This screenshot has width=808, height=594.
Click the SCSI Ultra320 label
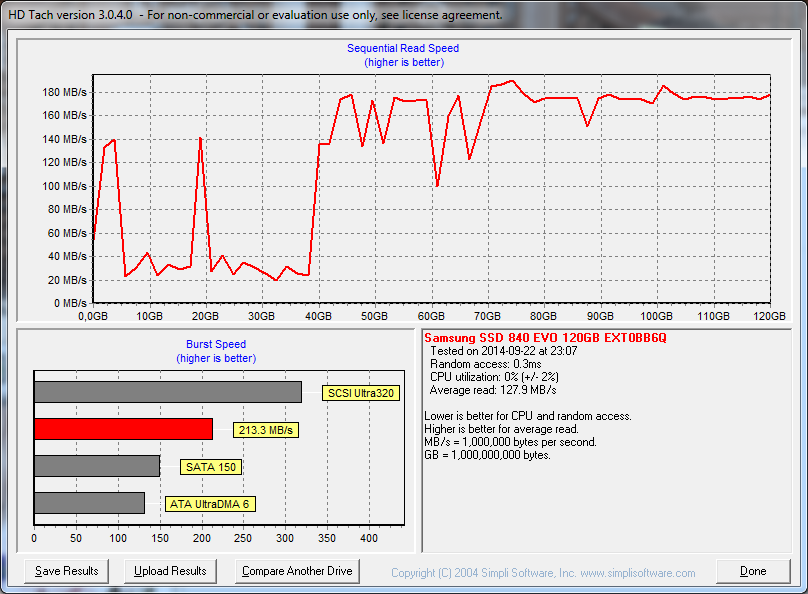click(x=361, y=393)
